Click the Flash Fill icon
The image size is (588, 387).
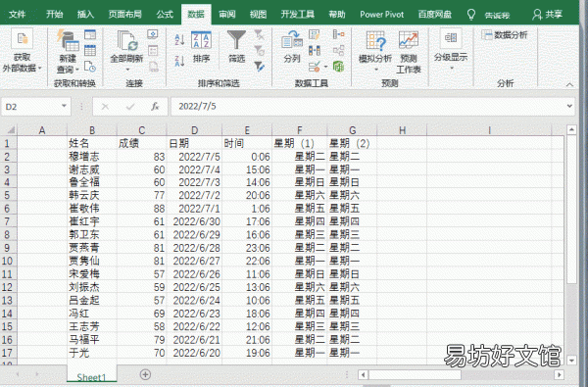coord(315,35)
